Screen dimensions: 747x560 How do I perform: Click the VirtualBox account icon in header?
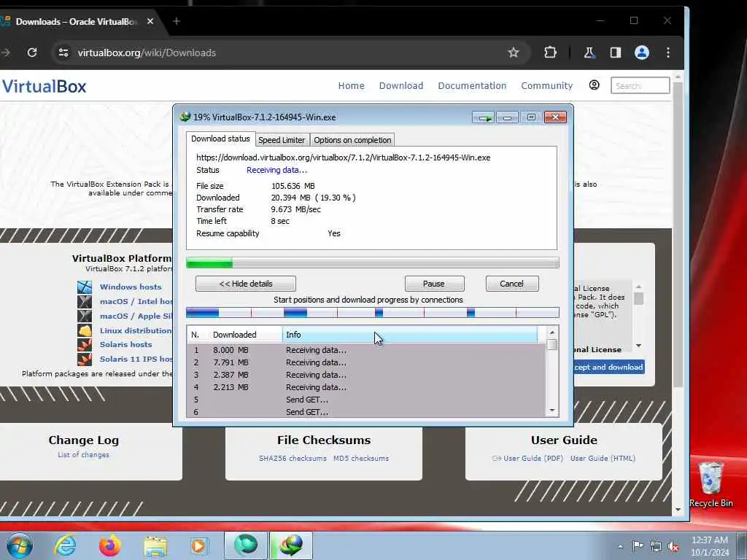pos(594,85)
